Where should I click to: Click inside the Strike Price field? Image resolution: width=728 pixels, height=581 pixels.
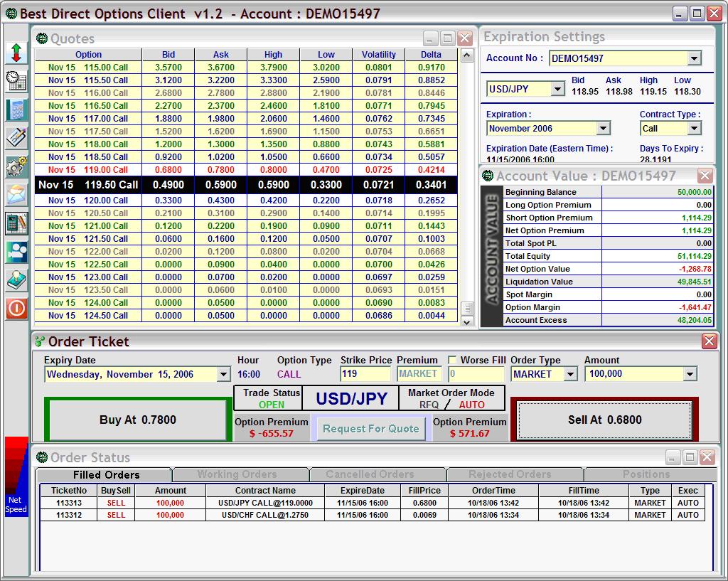point(365,373)
